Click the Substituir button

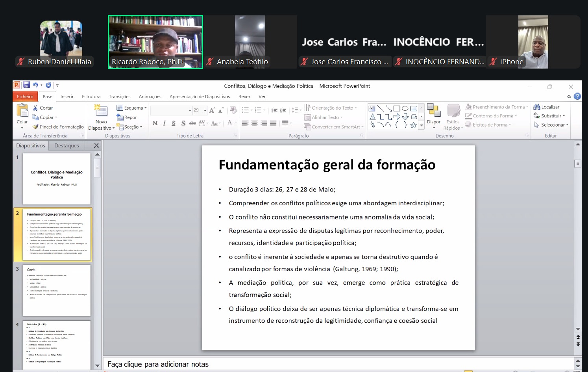pos(549,115)
